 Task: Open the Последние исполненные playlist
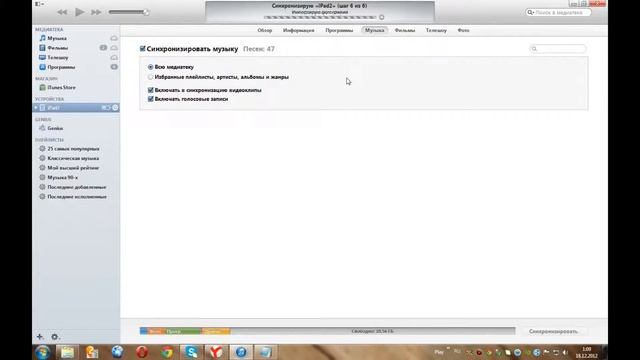point(77,197)
